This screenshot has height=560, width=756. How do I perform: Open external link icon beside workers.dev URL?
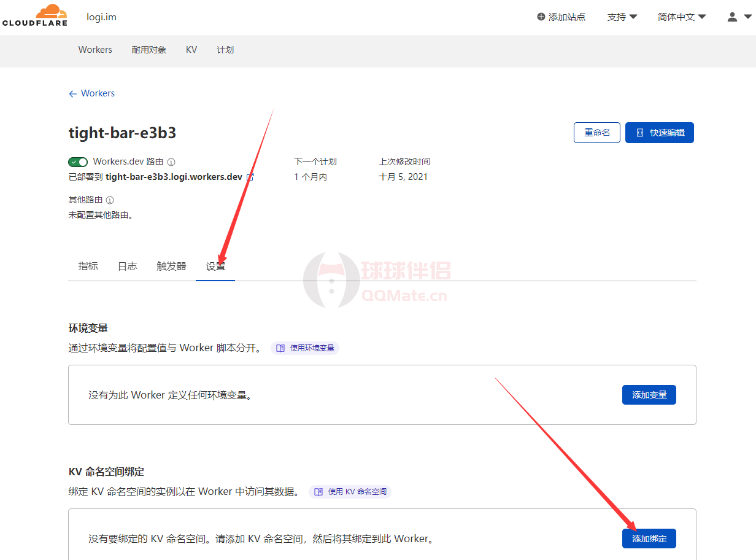250,177
